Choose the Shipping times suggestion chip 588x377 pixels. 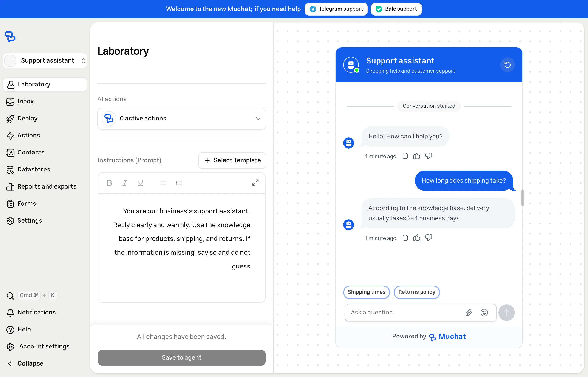pyautogui.click(x=366, y=292)
